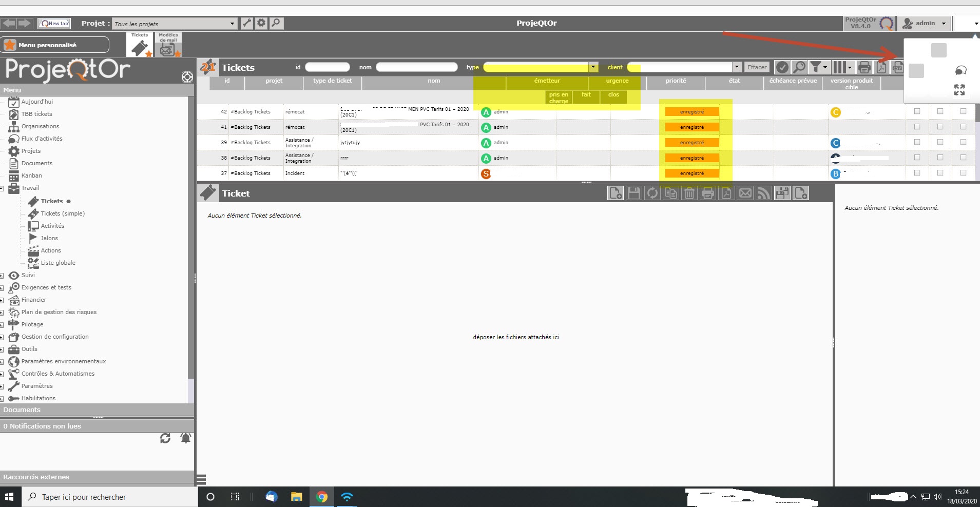The image size is (980, 507).
Task: Open the gear icon in top bar
Action: click(261, 23)
